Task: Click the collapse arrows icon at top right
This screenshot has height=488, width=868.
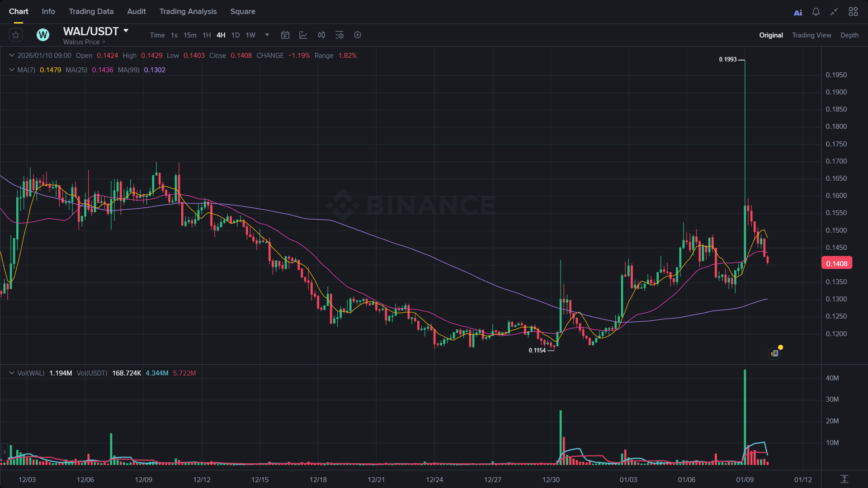Action: pyautogui.click(x=834, y=12)
